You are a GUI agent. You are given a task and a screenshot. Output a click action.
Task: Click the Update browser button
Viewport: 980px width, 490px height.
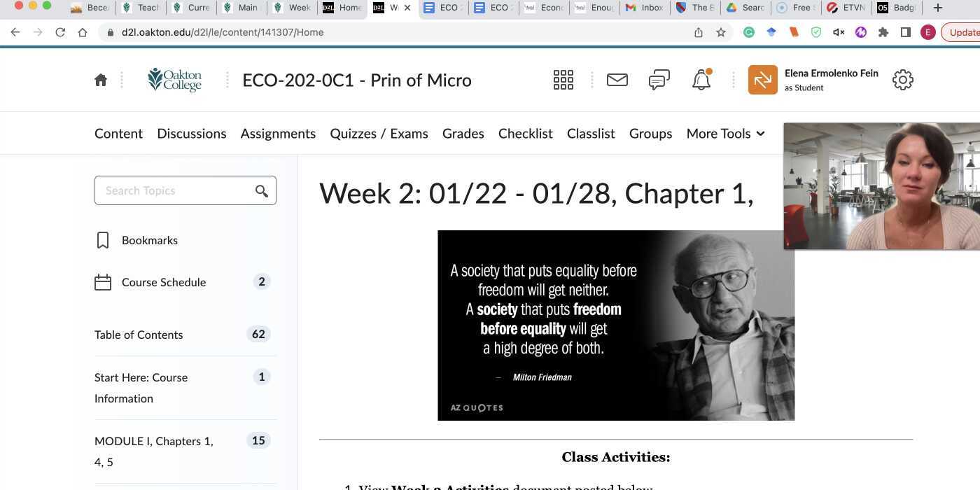[963, 31]
